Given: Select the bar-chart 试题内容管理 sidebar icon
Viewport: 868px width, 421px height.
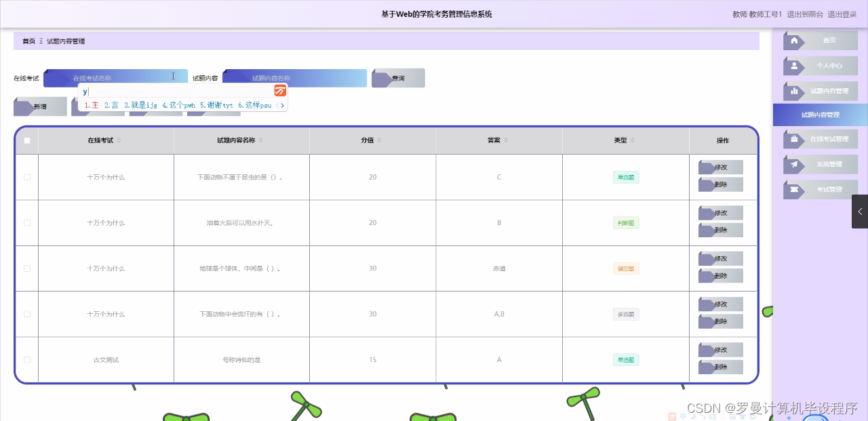Looking at the screenshot, I should tap(793, 90).
